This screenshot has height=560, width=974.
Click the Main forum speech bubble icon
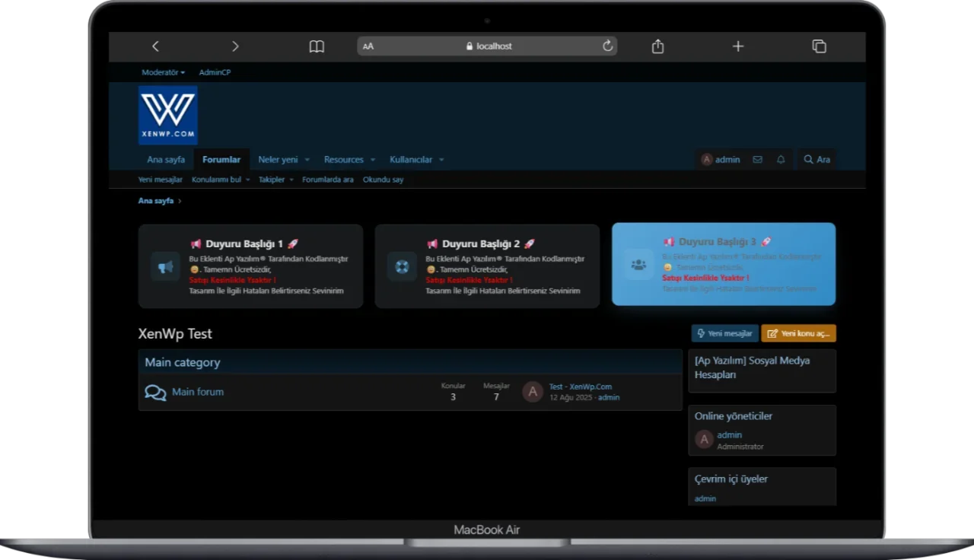155,393
